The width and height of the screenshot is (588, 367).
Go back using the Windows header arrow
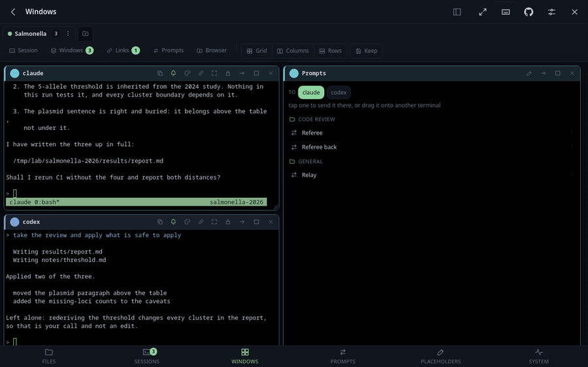tap(13, 12)
